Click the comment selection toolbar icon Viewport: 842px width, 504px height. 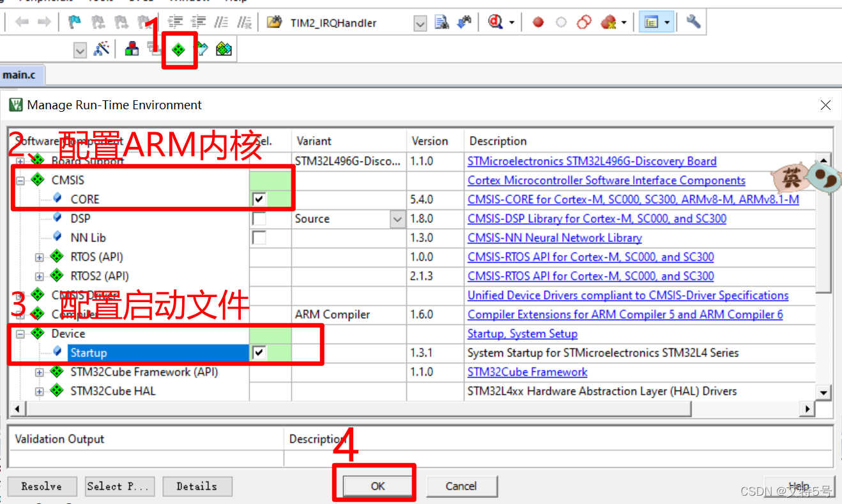(x=221, y=22)
